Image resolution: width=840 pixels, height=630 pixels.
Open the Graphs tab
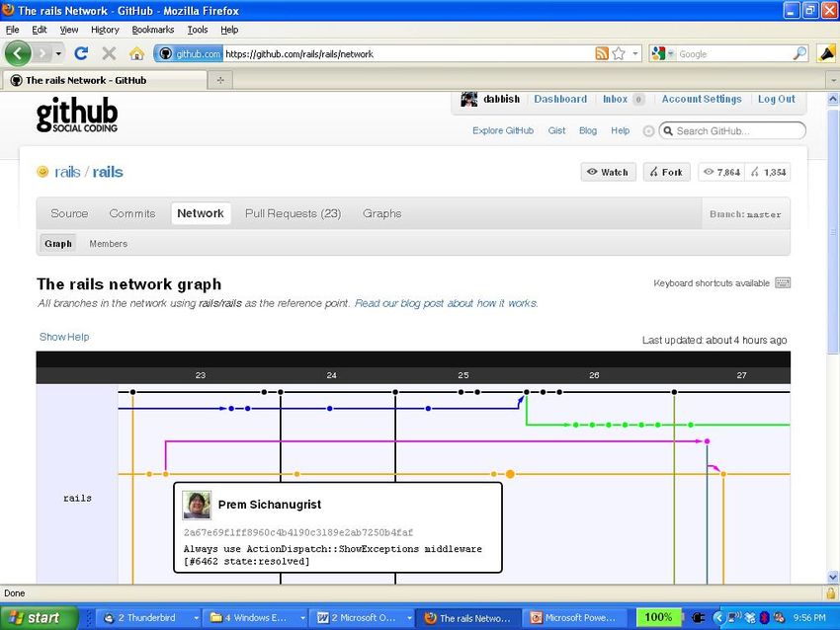382,213
